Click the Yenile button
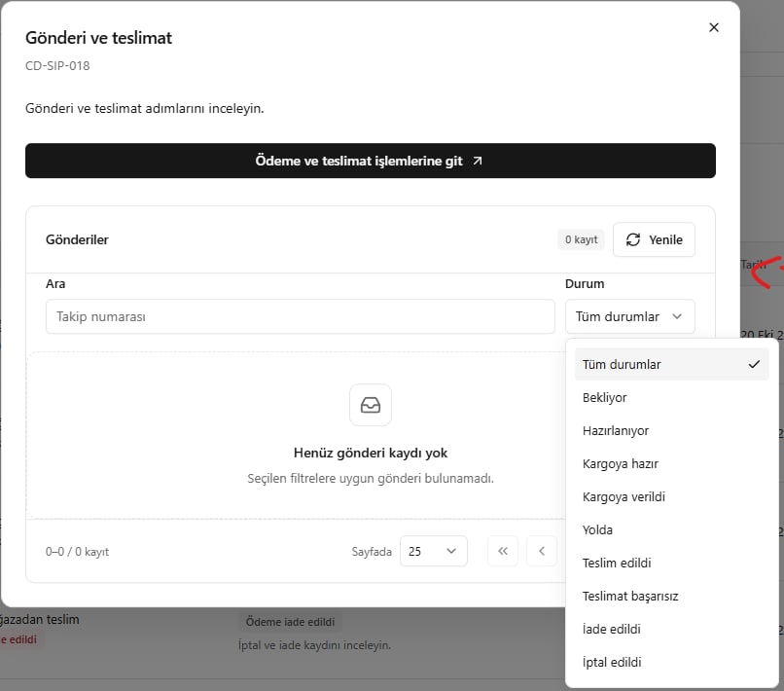The height and width of the screenshot is (691, 784). point(654,239)
